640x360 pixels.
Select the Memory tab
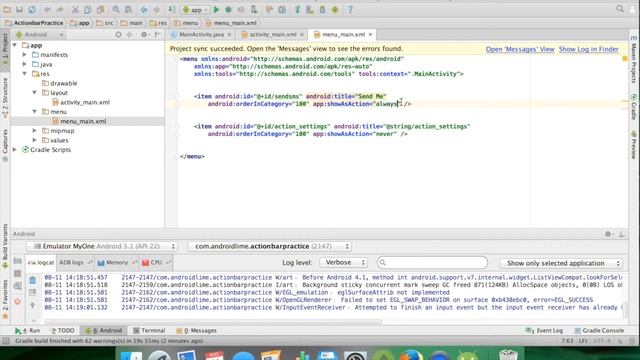(x=116, y=262)
